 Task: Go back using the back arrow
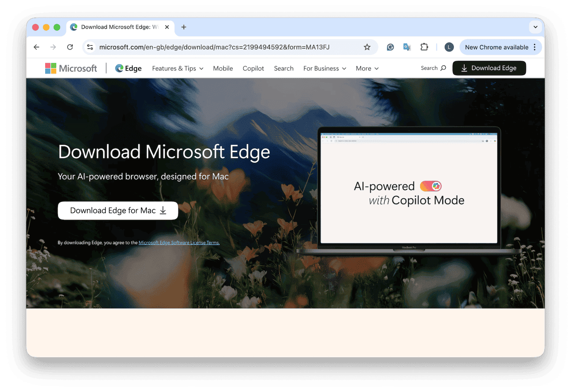pyautogui.click(x=36, y=47)
